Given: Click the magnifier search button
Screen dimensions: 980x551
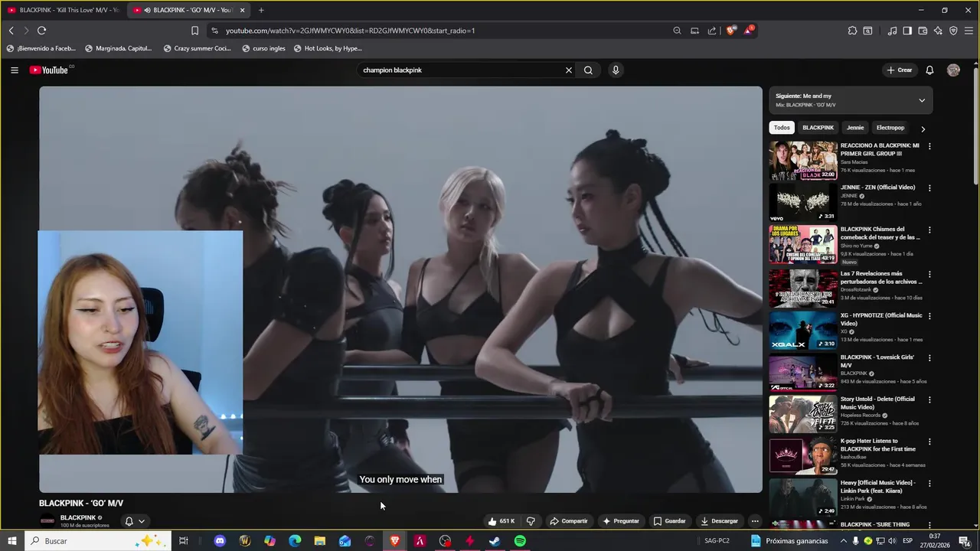Looking at the screenshot, I should (588, 70).
